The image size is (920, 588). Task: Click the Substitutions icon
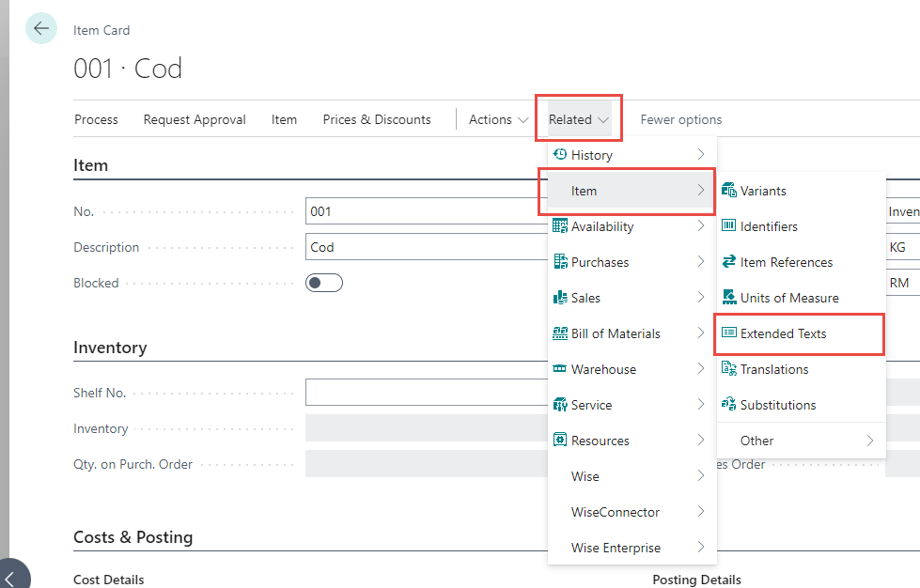(x=728, y=405)
